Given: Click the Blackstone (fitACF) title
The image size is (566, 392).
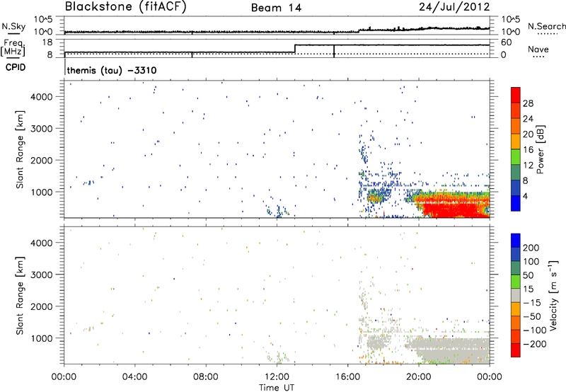Looking at the screenshot, I should (x=125, y=6).
